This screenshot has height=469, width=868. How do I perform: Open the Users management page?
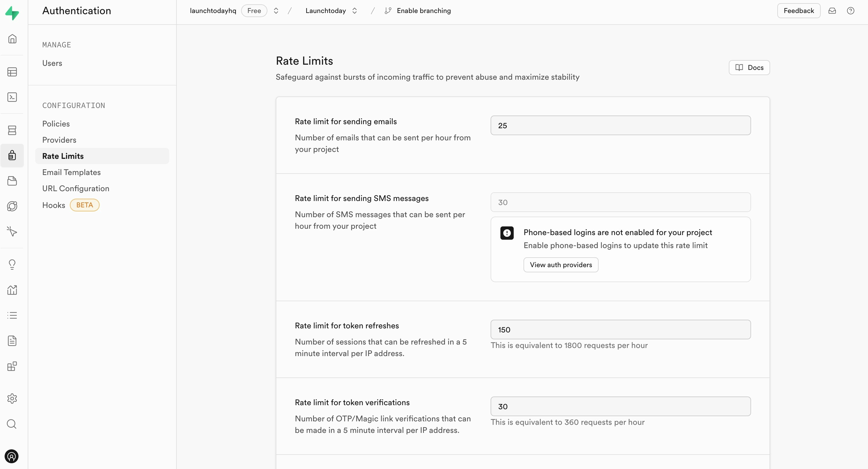52,63
